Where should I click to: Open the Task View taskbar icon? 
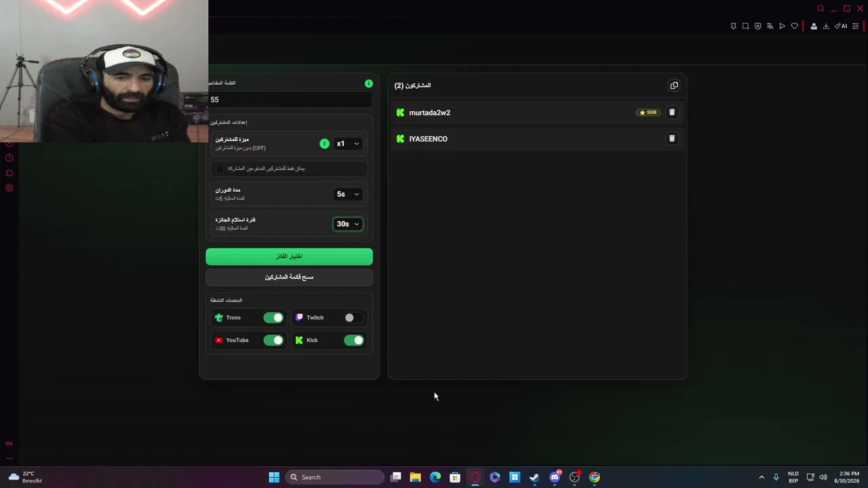click(396, 477)
